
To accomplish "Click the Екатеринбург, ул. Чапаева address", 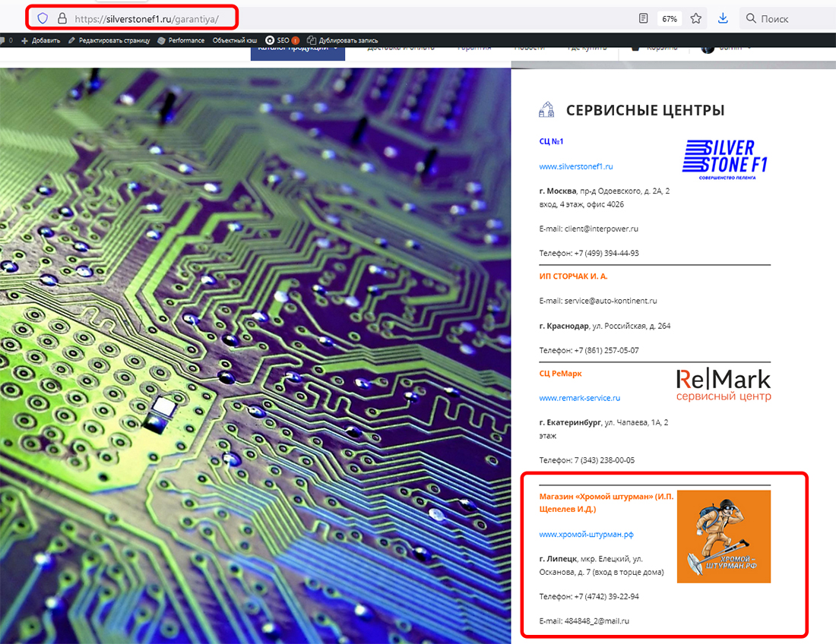I will pos(603,429).
